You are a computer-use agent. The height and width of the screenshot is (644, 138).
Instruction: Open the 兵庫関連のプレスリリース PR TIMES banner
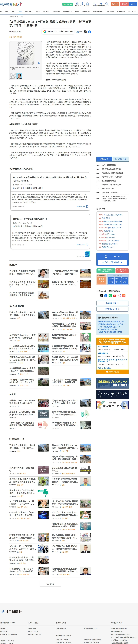point(112,383)
